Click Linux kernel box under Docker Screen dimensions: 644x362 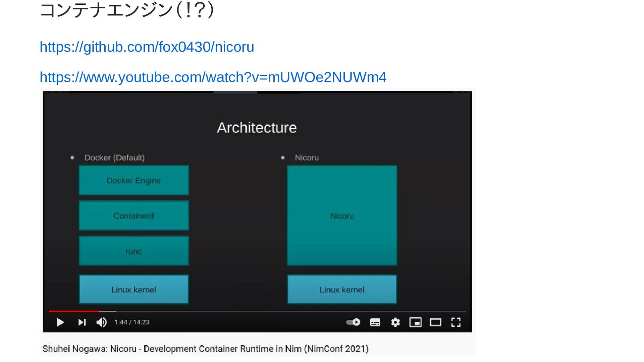coord(134,290)
